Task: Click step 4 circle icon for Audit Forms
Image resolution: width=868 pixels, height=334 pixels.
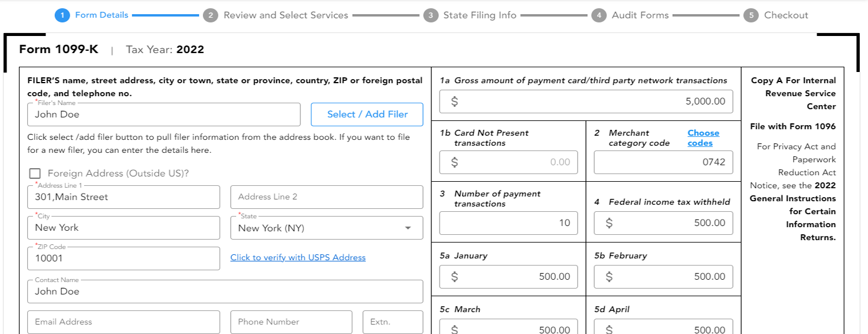Action: click(x=599, y=15)
